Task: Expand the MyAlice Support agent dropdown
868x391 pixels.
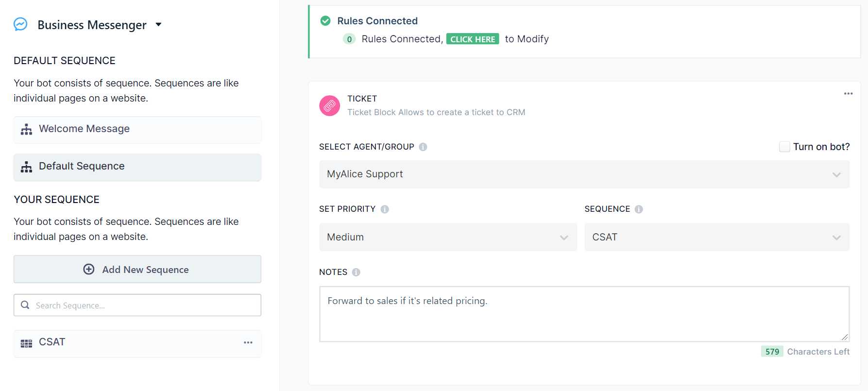Action: coord(584,174)
